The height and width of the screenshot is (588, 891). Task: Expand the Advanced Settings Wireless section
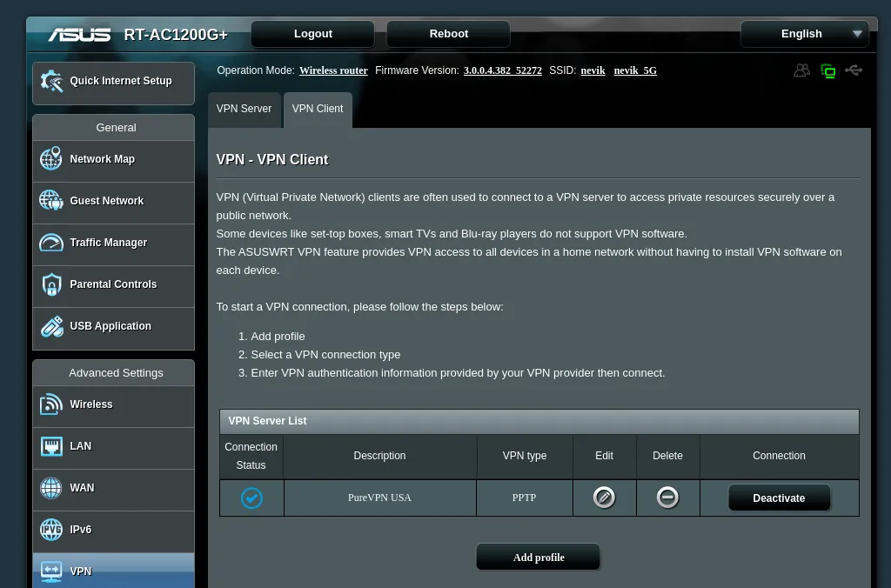tap(90, 404)
